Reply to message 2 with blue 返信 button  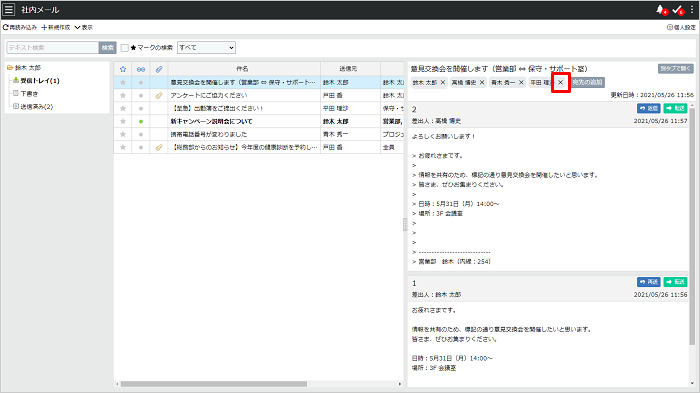[649, 109]
